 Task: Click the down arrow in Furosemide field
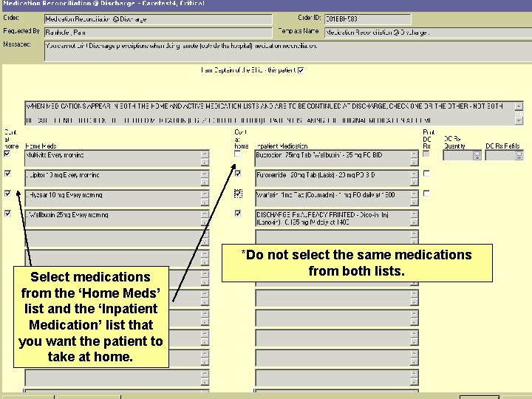point(414,183)
